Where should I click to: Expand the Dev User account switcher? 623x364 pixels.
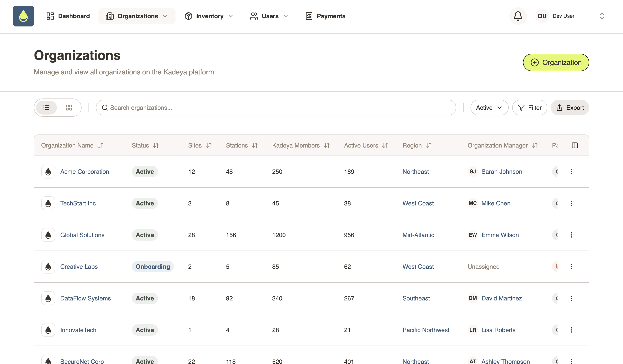tap(602, 16)
